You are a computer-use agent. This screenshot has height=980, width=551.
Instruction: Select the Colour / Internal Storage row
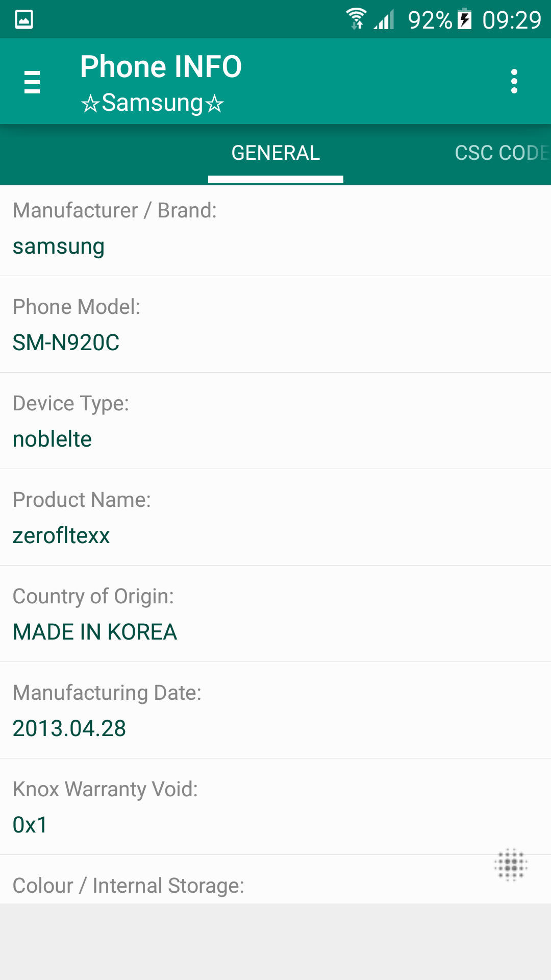pyautogui.click(x=275, y=879)
